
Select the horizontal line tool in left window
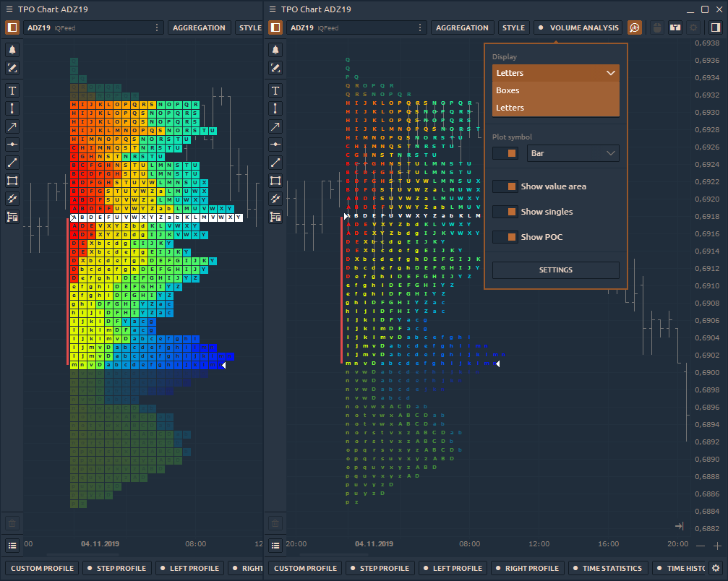pos(12,145)
